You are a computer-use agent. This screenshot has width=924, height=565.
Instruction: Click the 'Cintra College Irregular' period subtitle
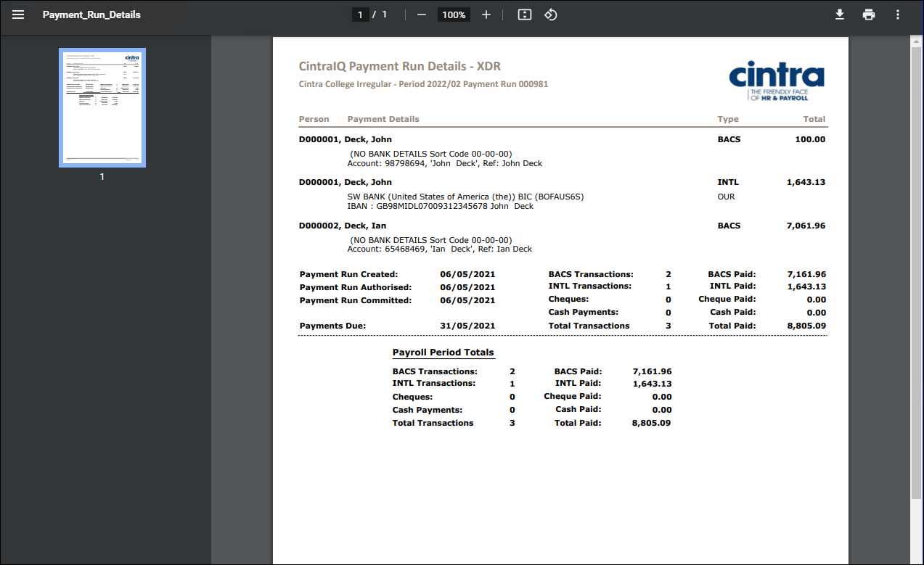coord(423,84)
